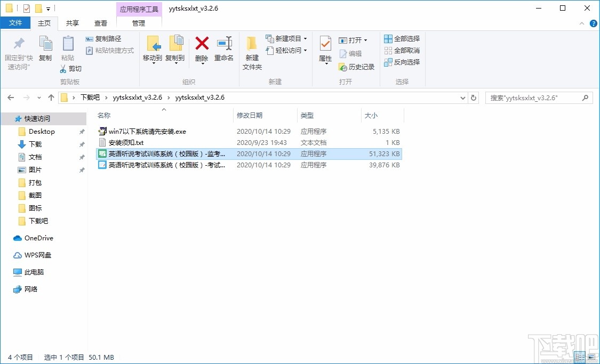The image size is (600, 364).
Task: Click the 历史记录 (History) icon
Action: pyautogui.click(x=356, y=67)
